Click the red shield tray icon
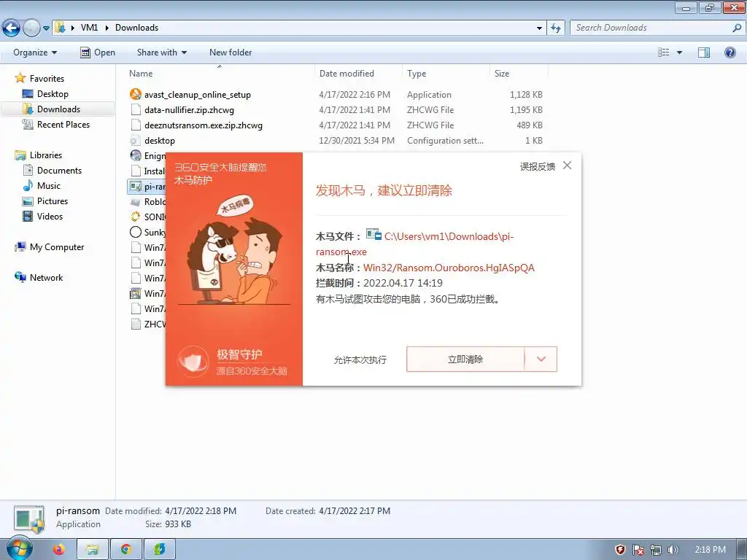Screen dimensions: 747x560 point(620,550)
